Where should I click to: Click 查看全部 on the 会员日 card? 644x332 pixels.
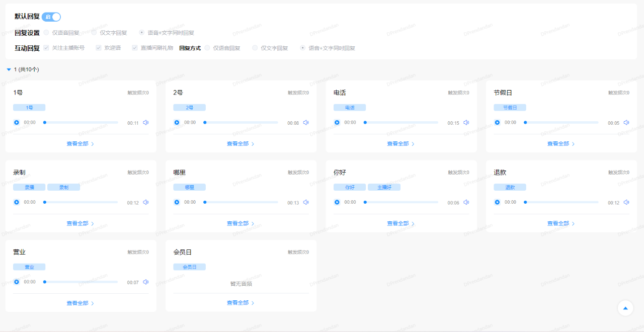point(237,303)
